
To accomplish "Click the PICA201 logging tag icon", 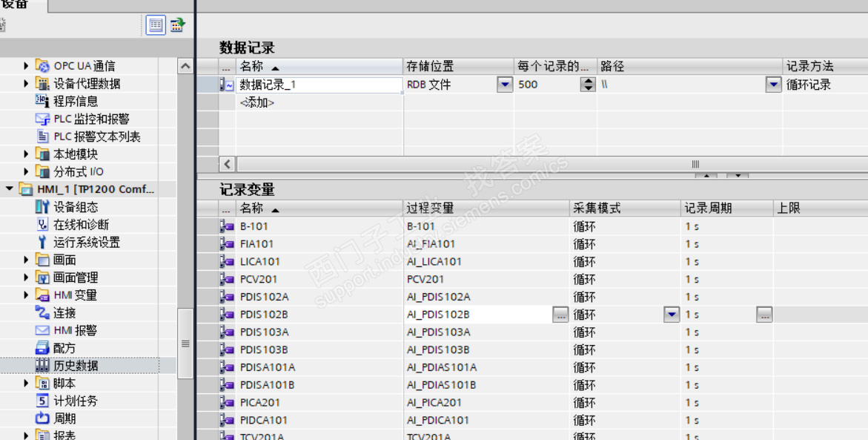I will [x=226, y=402].
